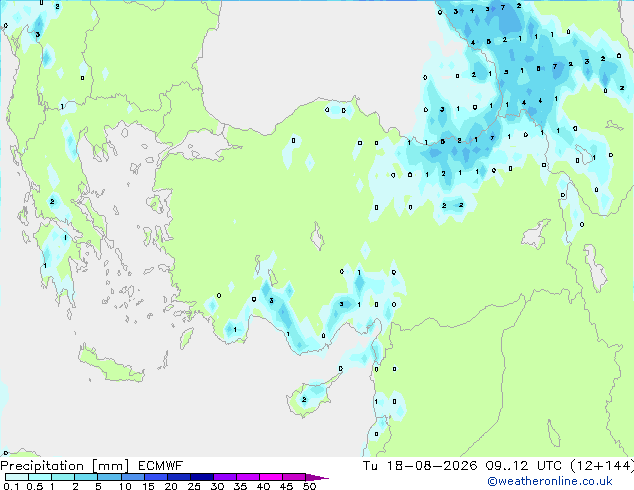Click the 1–2 mm legend color box
Image resolution: width=634 pixels, height=490 pixels.
point(63,477)
